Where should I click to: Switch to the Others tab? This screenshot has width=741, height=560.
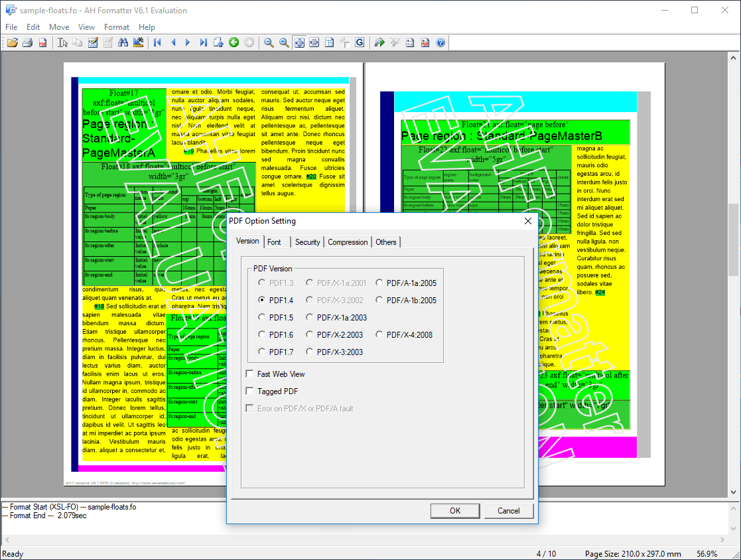point(386,242)
